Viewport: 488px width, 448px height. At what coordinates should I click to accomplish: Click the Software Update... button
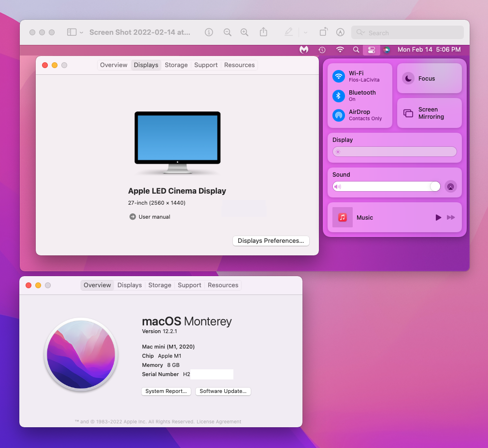point(223,391)
